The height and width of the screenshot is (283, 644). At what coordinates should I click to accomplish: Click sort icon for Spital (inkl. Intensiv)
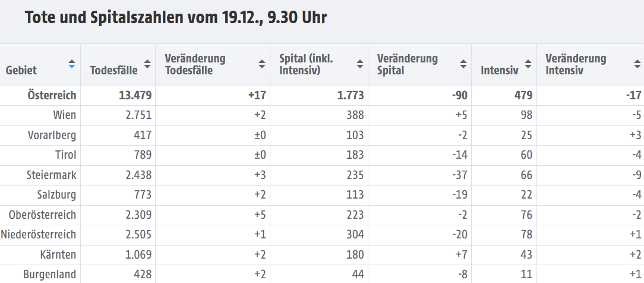click(x=359, y=64)
